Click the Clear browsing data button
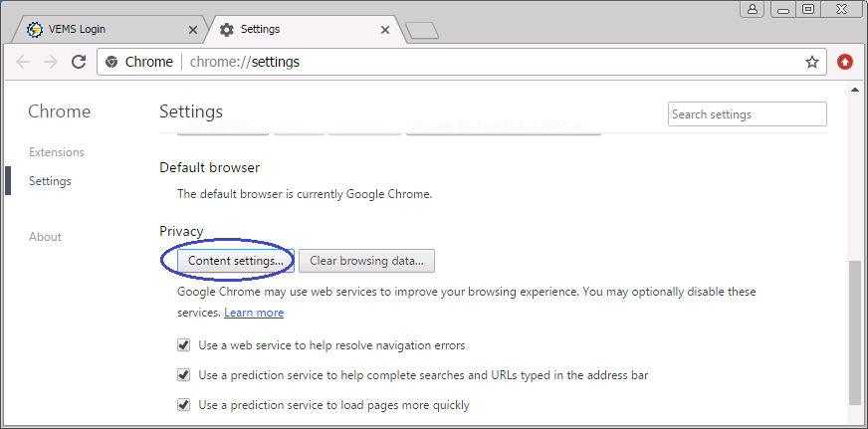 pos(366,261)
